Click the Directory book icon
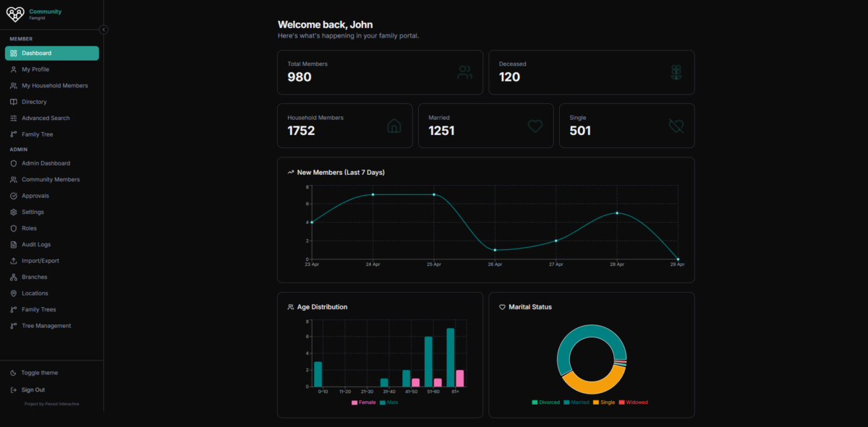The height and width of the screenshot is (427, 868). click(14, 102)
